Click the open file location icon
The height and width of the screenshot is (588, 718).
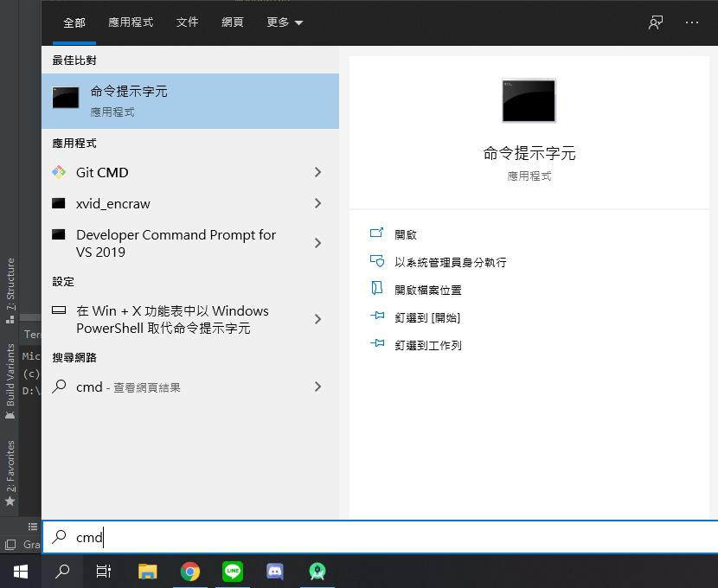pyautogui.click(x=376, y=288)
